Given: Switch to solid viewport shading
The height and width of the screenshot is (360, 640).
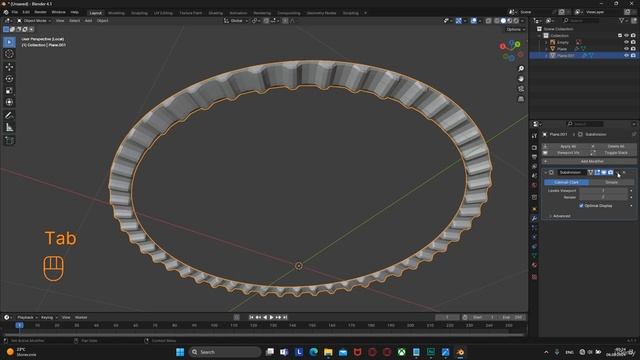Looking at the screenshot, I should [x=503, y=20].
